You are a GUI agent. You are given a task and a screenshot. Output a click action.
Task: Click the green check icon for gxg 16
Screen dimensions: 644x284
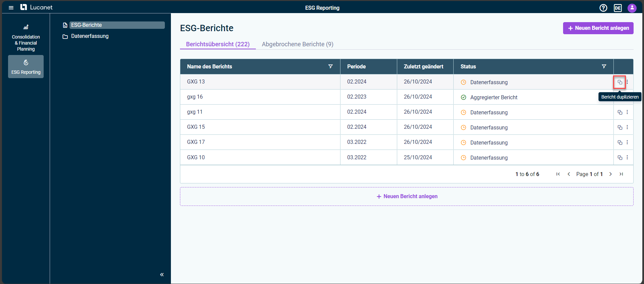click(x=463, y=97)
